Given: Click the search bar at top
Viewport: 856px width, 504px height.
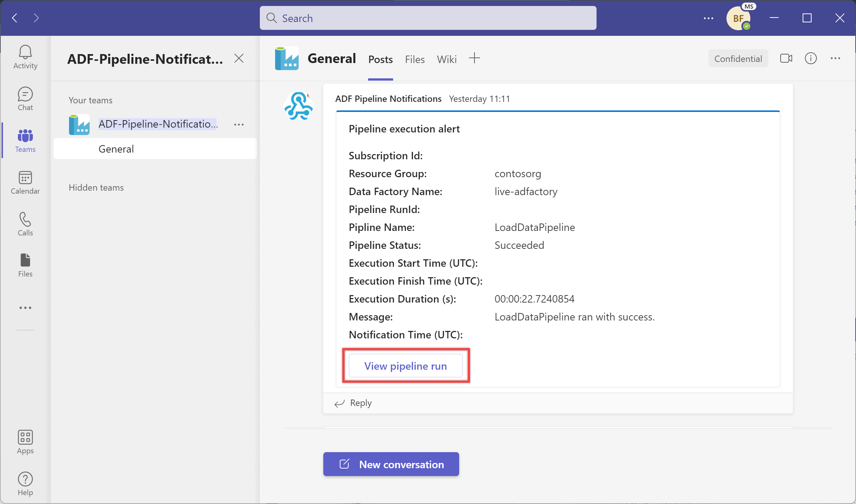Looking at the screenshot, I should click(428, 18).
